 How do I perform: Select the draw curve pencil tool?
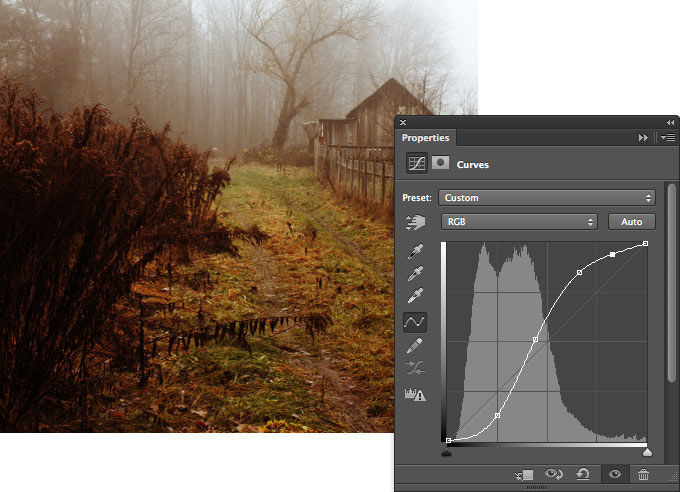(415, 346)
